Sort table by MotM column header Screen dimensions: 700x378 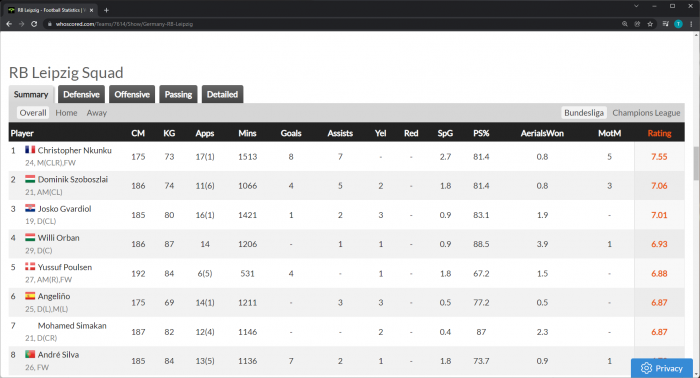tap(609, 133)
